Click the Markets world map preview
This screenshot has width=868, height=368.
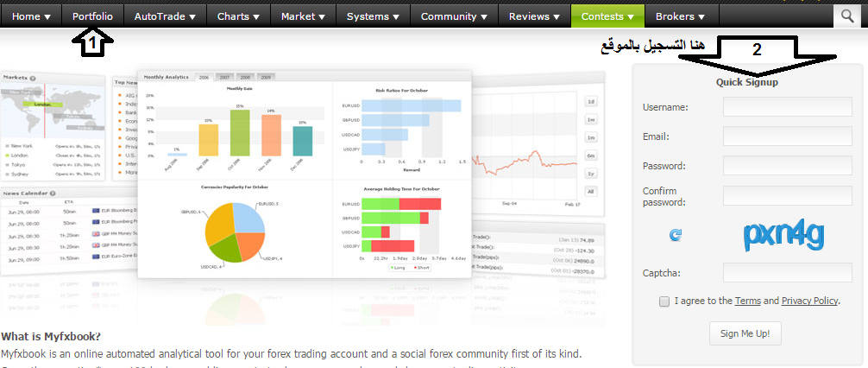53,110
